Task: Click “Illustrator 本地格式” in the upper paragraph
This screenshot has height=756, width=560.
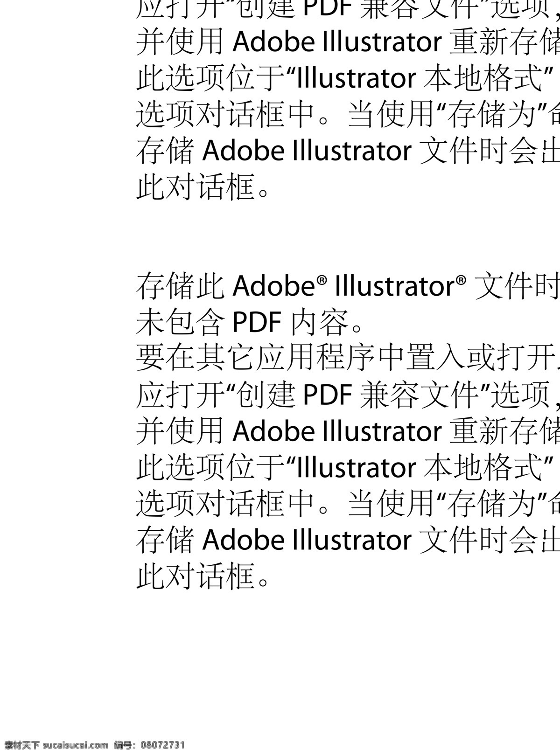Action: [419, 78]
